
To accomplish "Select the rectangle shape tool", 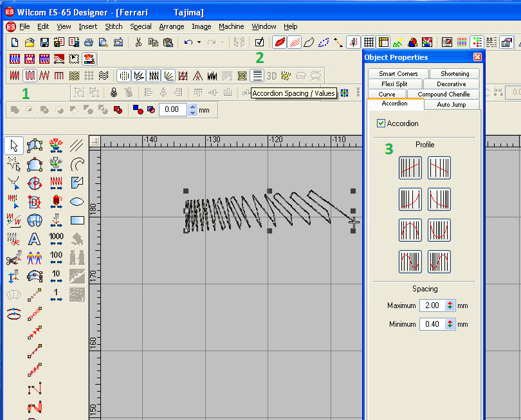I will (x=77, y=220).
